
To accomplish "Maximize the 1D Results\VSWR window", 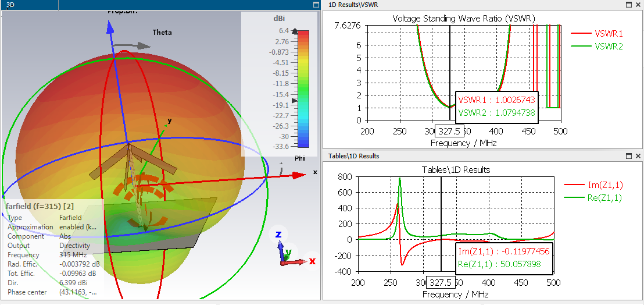I will tap(629, 5).
